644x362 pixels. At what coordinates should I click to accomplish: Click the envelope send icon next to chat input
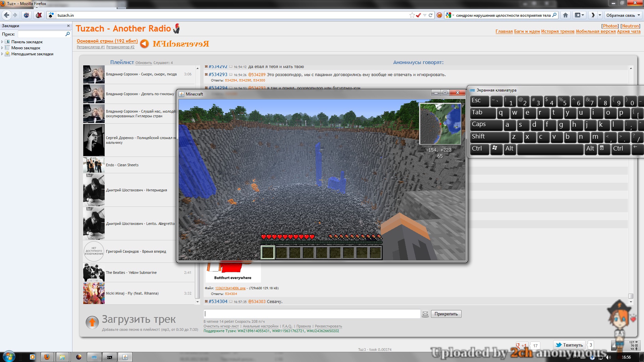coord(425,314)
